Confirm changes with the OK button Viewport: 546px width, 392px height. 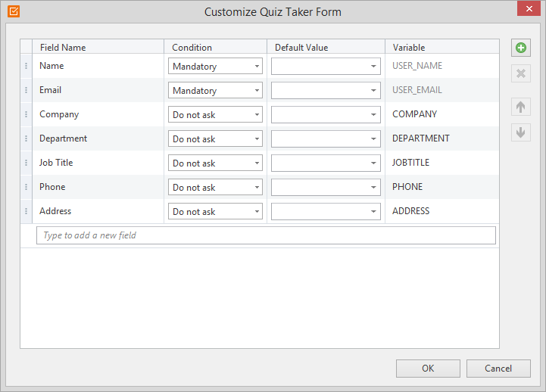428,369
